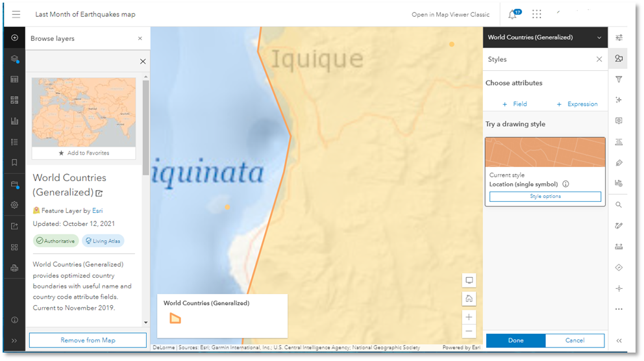Click the orange polygon legend symbol
This screenshot has width=644, height=361.
(x=175, y=318)
